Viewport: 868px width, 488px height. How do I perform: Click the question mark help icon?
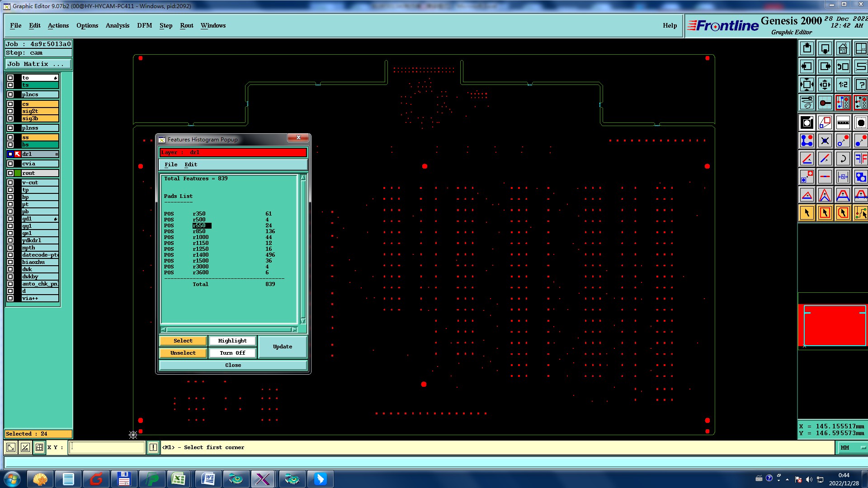[861, 84]
